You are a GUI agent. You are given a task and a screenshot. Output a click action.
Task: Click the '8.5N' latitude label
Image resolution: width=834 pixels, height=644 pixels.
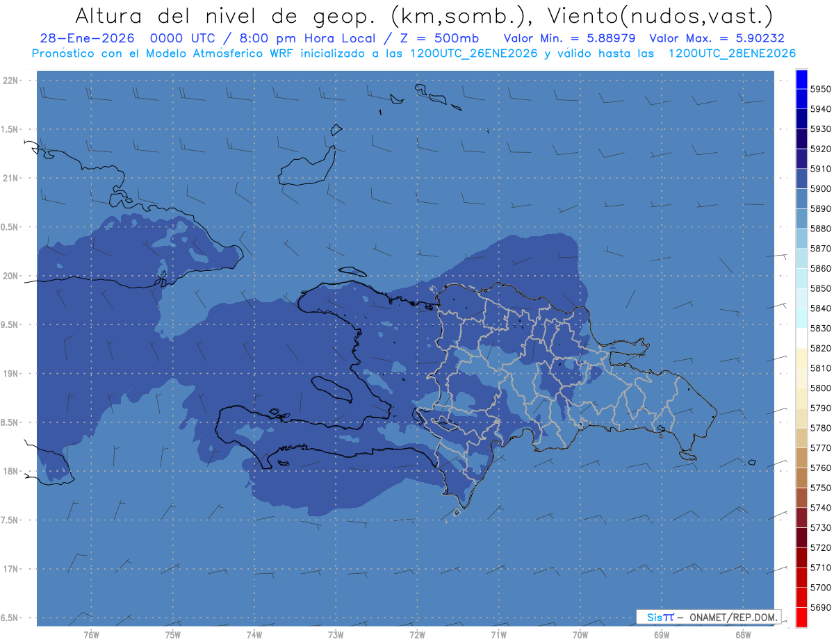(x=10, y=422)
